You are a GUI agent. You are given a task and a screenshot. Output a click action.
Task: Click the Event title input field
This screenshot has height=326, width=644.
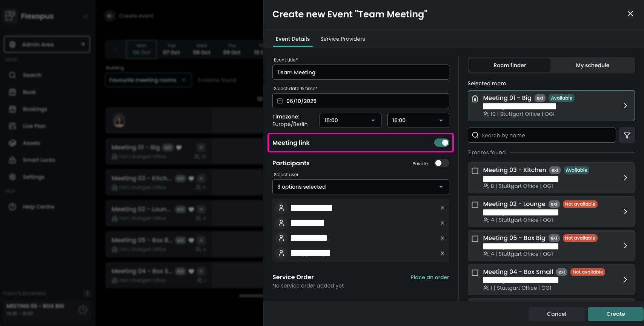tap(360, 72)
